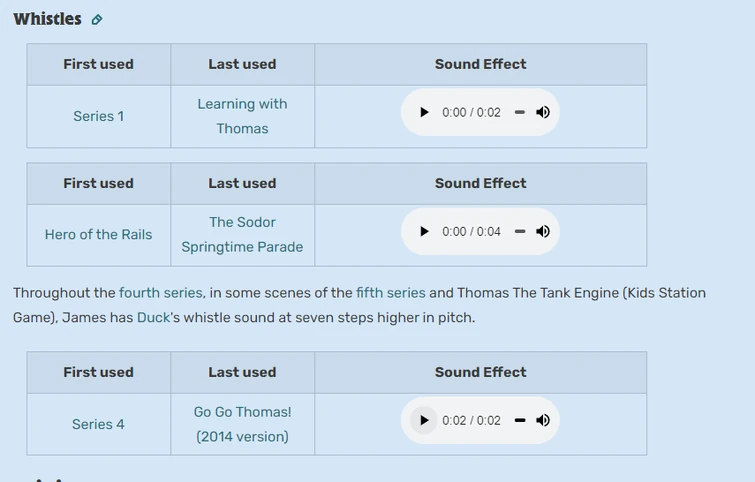The image size is (755, 482).
Task: Mute the Series 1 whistle audio
Action: (x=543, y=113)
